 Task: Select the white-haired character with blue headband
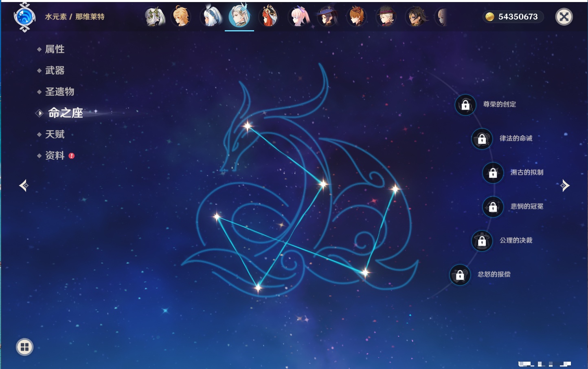pyautogui.click(x=211, y=17)
